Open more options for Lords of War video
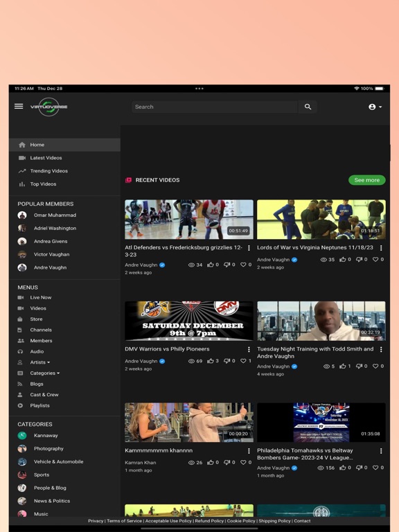Screen dimensions: 399x532 pyautogui.click(x=381, y=249)
